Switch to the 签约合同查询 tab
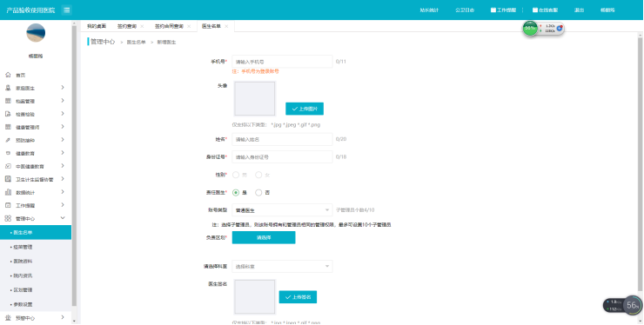 pos(169,26)
